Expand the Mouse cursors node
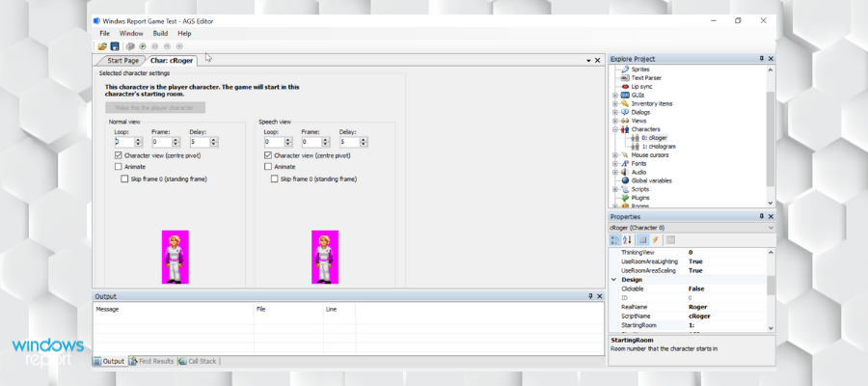The width and height of the screenshot is (868, 386). point(615,155)
